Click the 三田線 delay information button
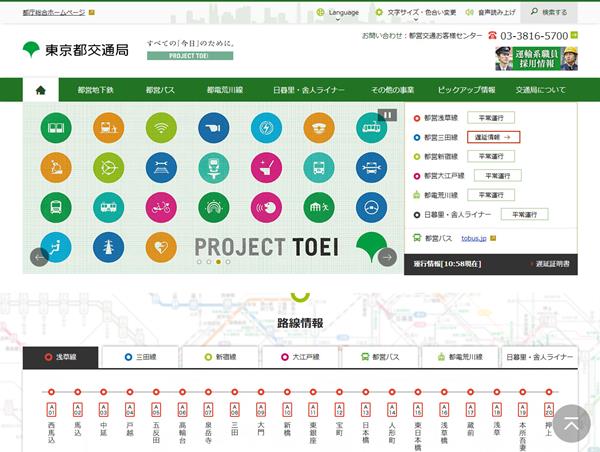This screenshot has height=452, width=600. pos(493,137)
